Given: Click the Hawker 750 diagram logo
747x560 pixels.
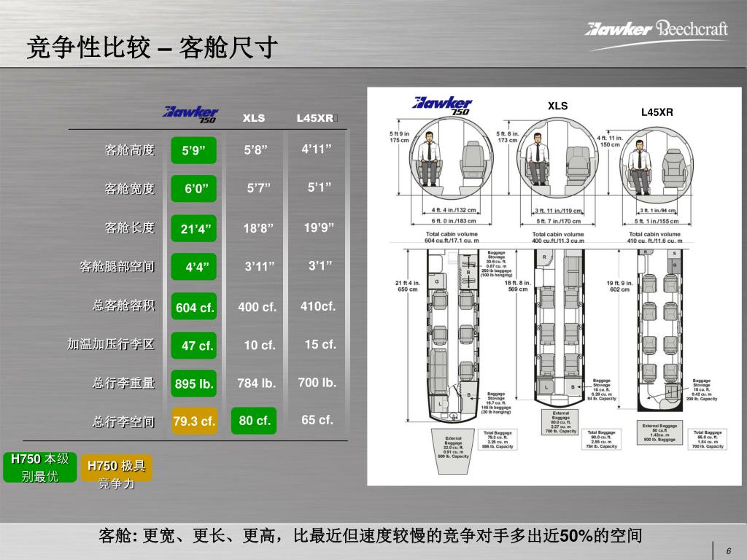Looking at the screenshot, I should pos(443,106).
